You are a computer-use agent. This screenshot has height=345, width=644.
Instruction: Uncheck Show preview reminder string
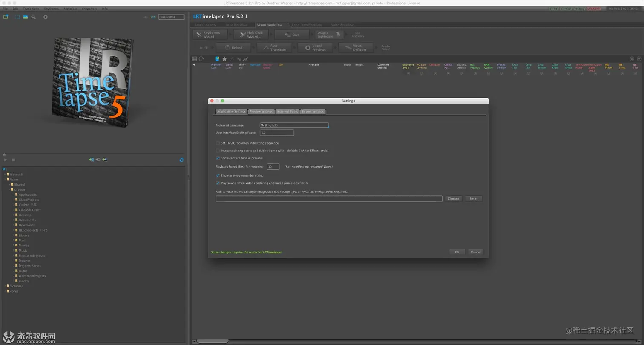(218, 175)
